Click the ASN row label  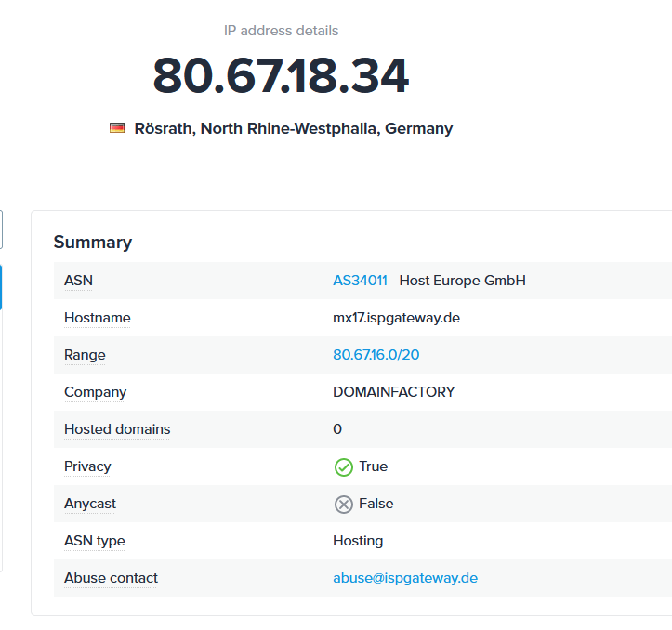(x=78, y=281)
